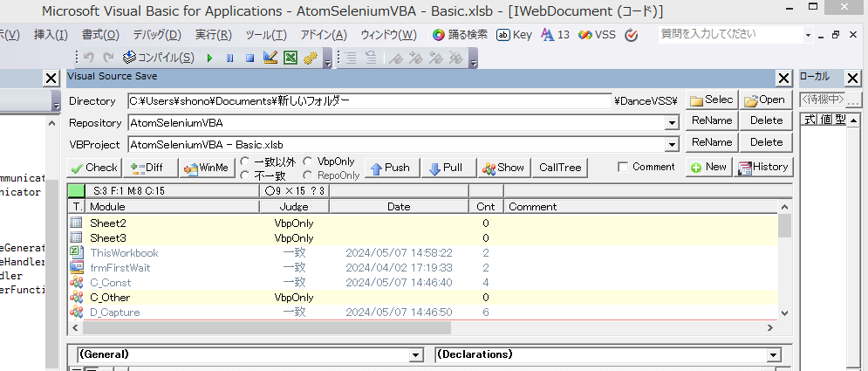Click the Judge column header
Image resolution: width=868 pixels, height=371 pixels.
point(295,207)
